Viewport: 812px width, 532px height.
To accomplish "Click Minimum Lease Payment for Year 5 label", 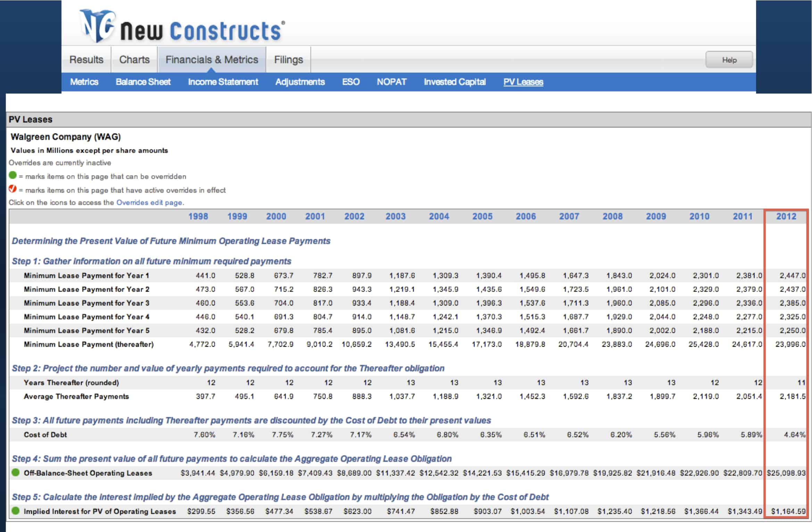I will click(86, 331).
